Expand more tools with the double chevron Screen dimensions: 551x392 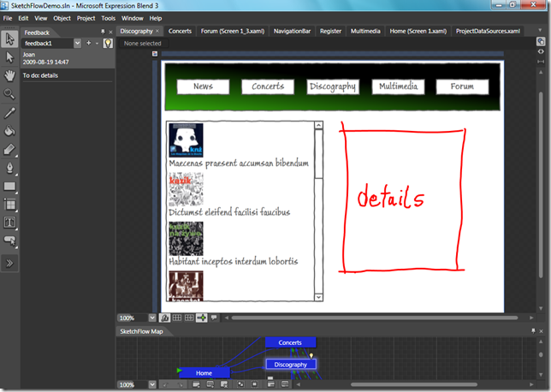point(10,263)
